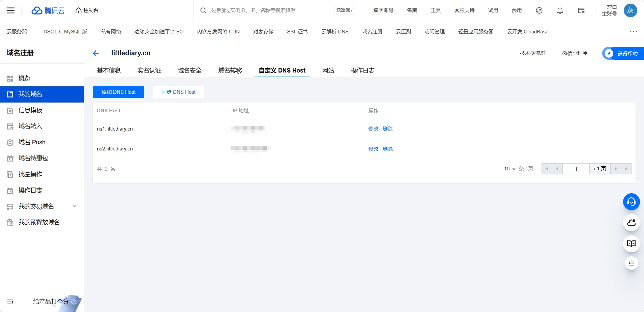Viewport: 644px width, 312px height.
Task: Click the page number input box
Action: 576,169
